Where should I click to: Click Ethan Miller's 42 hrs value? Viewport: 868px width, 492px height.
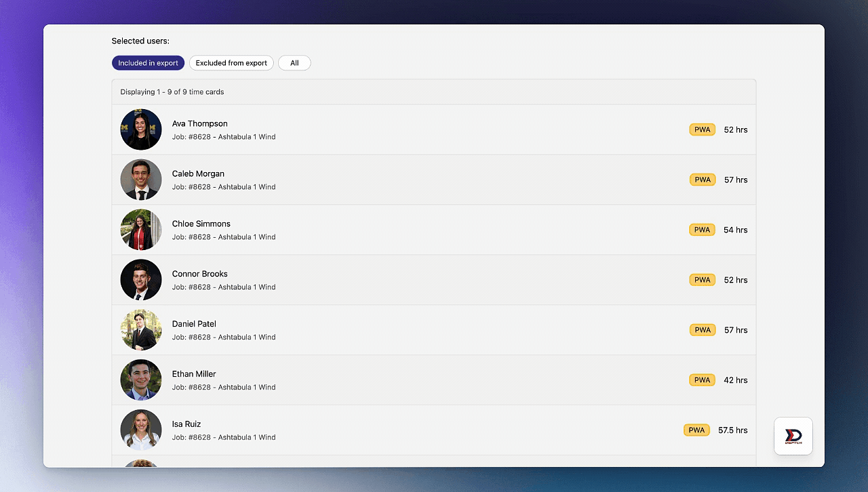click(736, 380)
